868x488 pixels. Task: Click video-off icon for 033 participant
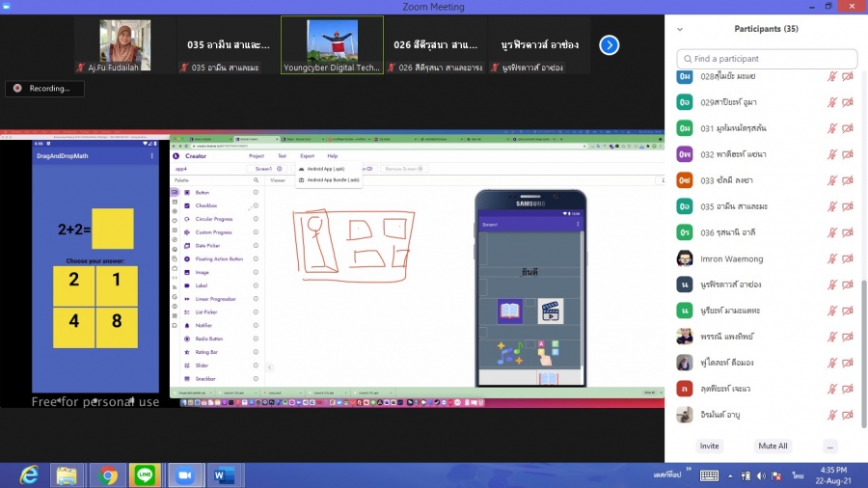click(848, 180)
